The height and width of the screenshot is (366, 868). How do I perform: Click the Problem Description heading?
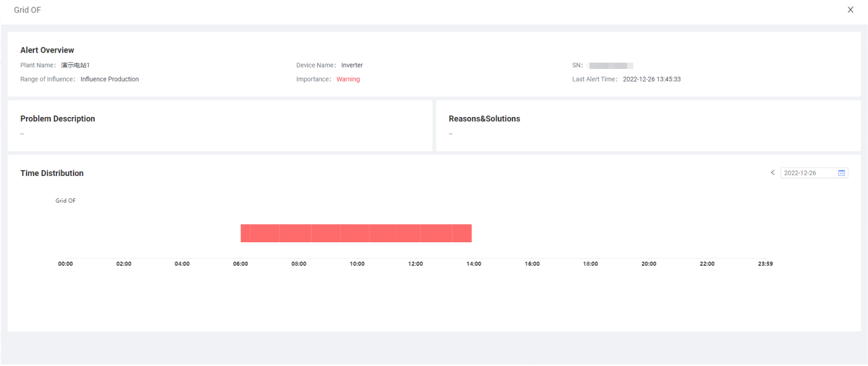tap(57, 119)
